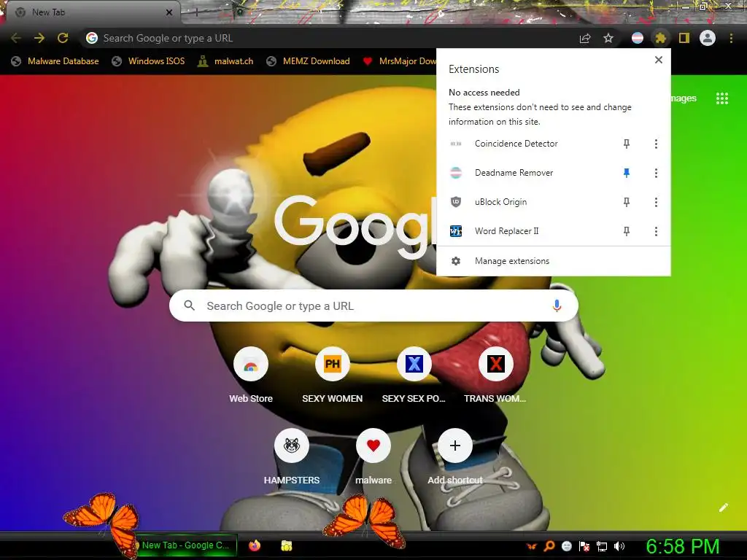Screen dimensions: 747x560
Task: Open the Images link on Google page
Action: point(684,98)
